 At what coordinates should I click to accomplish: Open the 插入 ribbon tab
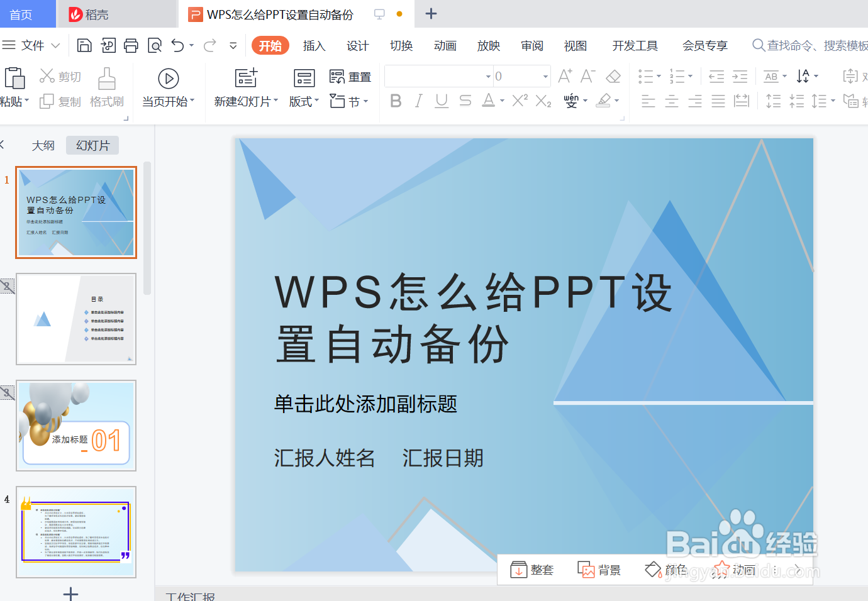[x=314, y=45]
